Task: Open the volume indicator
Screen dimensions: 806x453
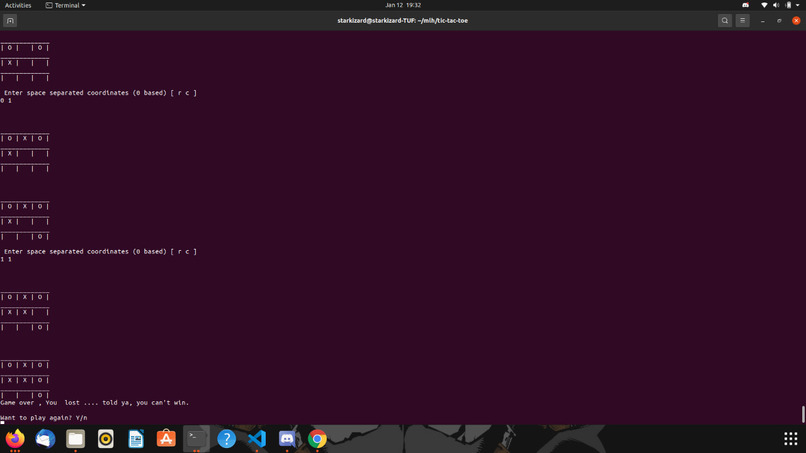Action: (x=776, y=5)
